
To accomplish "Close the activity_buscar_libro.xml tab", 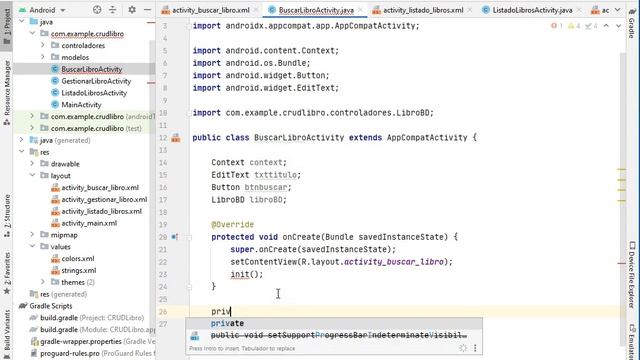I will (x=256, y=10).
